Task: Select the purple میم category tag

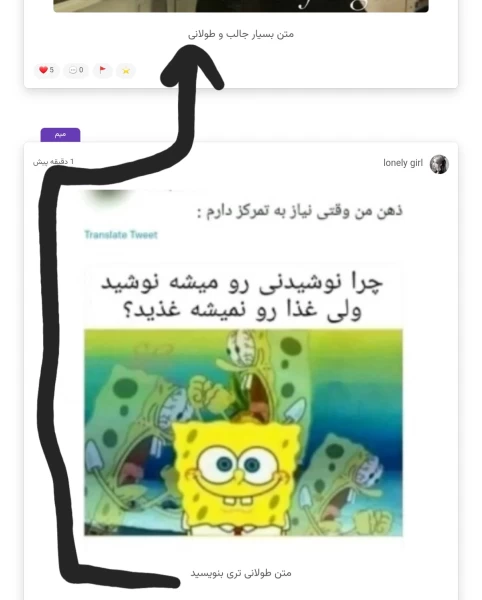Action: pyautogui.click(x=60, y=135)
